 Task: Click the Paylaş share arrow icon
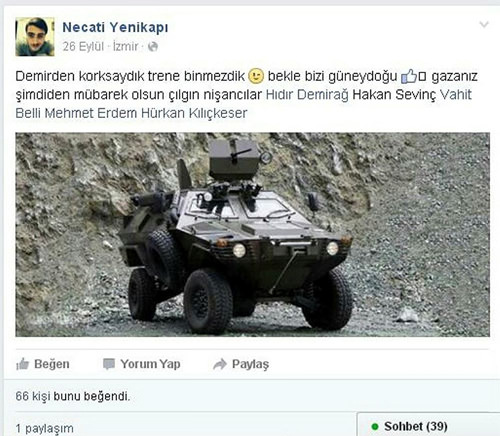point(220,364)
